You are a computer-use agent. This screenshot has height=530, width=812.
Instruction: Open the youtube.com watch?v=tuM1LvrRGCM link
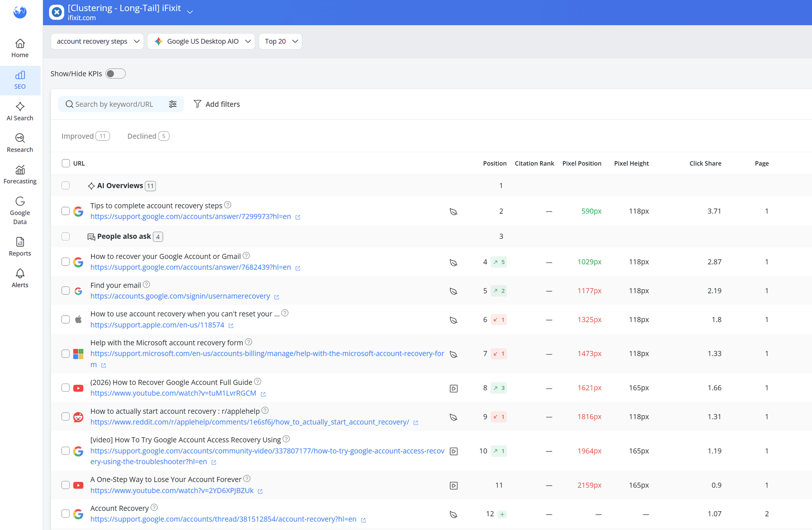pos(173,393)
